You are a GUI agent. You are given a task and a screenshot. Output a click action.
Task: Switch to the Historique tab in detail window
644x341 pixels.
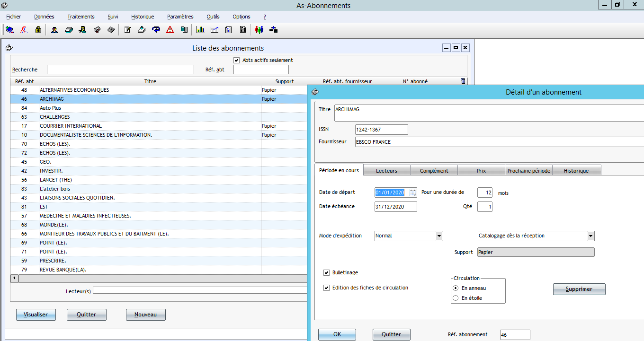[576, 171]
